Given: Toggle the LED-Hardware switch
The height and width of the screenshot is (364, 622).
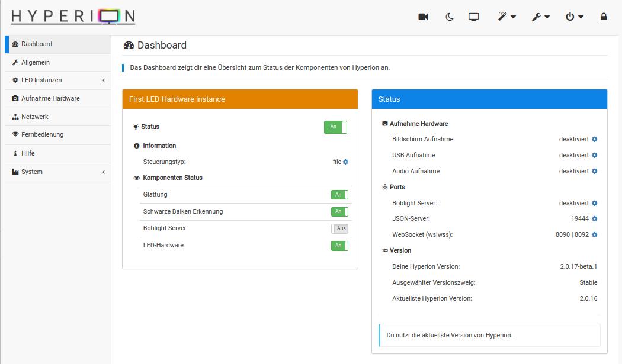Looking at the screenshot, I should click(339, 246).
